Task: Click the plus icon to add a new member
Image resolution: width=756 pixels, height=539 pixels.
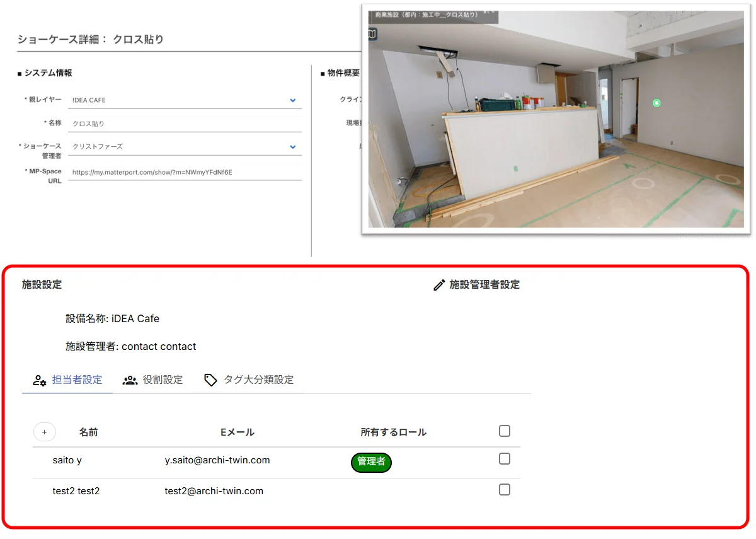Action: click(44, 432)
